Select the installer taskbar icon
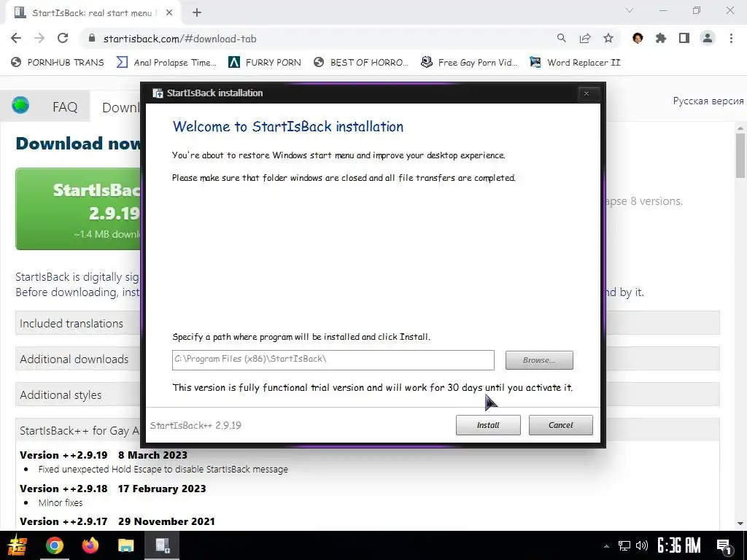 [x=162, y=545]
